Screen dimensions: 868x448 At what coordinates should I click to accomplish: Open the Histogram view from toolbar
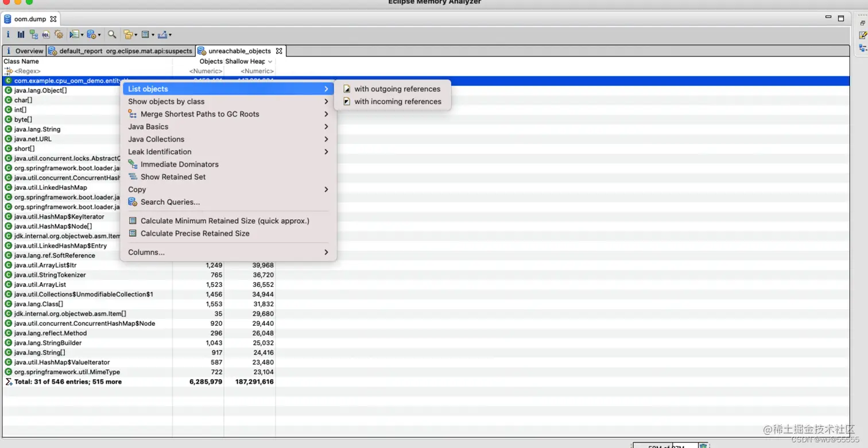coord(21,34)
